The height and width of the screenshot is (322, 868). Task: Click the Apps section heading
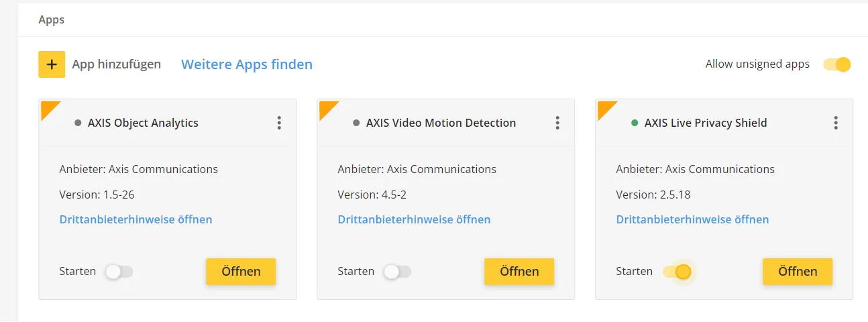pos(51,19)
